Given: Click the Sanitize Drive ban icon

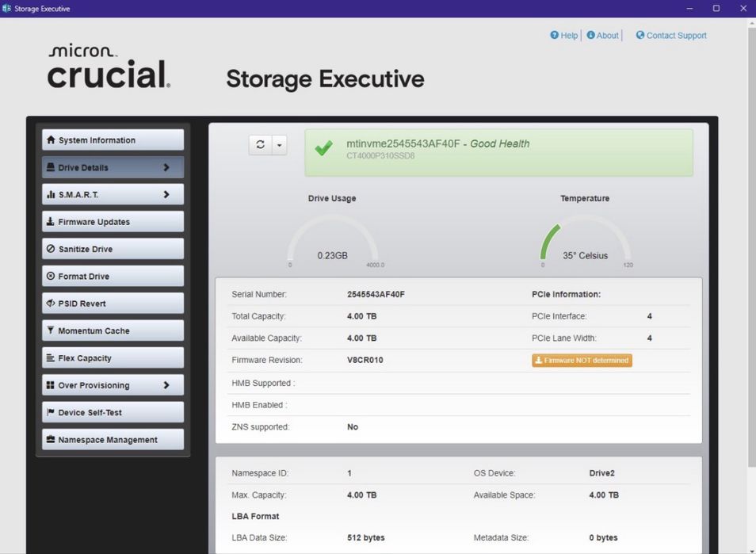Looking at the screenshot, I should 51,249.
